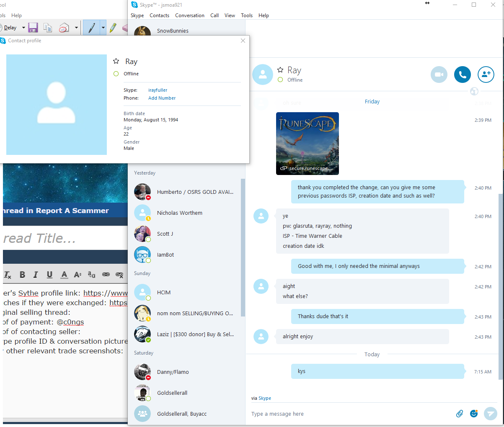Viewport: 504px width, 427px height.
Task: Toggle favorite star next to Ray in chat header
Action: (x=280, y=70)
